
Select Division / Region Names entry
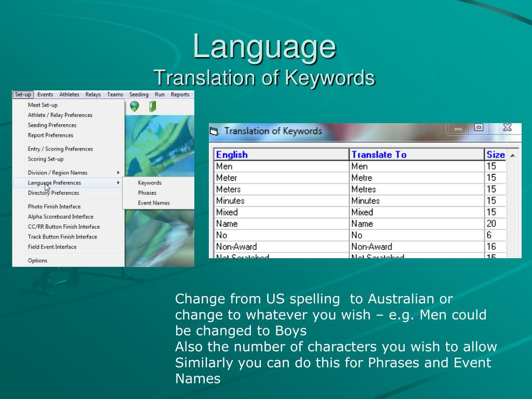coord(69,172)
